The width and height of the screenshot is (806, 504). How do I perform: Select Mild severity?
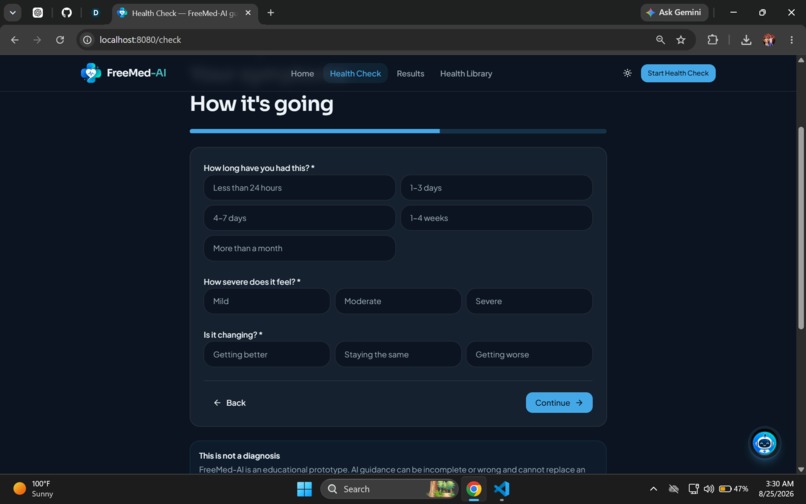tap(267, 301)
